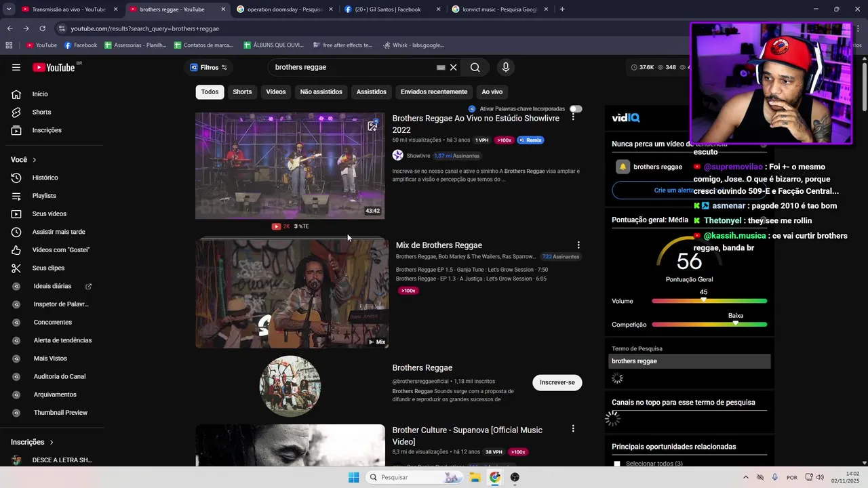
Task: Expand the Inscrições section chevron
Action: tap(51, 442)
